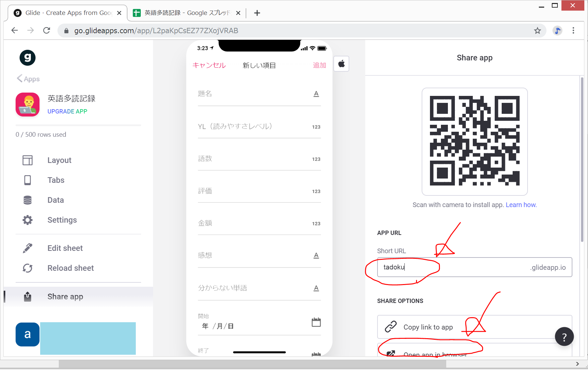Click the copy link chain icon
Screen dimensions: 588x370
point(391,327)
